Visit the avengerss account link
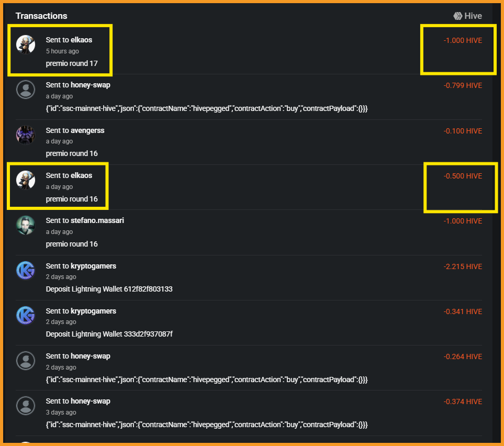Viewport: 504px width, 446px height. click(87, 130)
